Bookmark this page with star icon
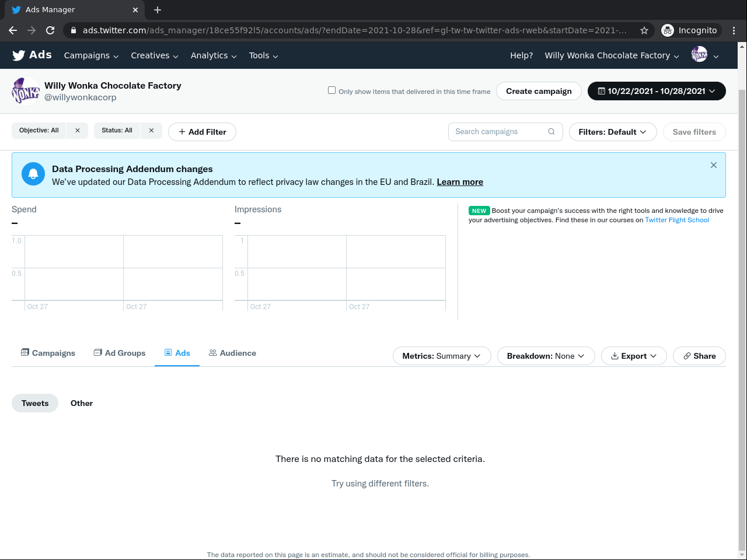This screenshot has height=560, width=747. pyautogui.click(x=644, y=30)
